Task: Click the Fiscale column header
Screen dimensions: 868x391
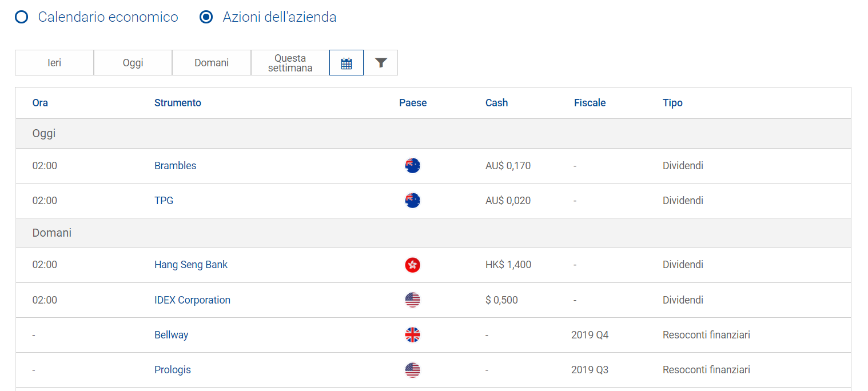Action: 590,103
